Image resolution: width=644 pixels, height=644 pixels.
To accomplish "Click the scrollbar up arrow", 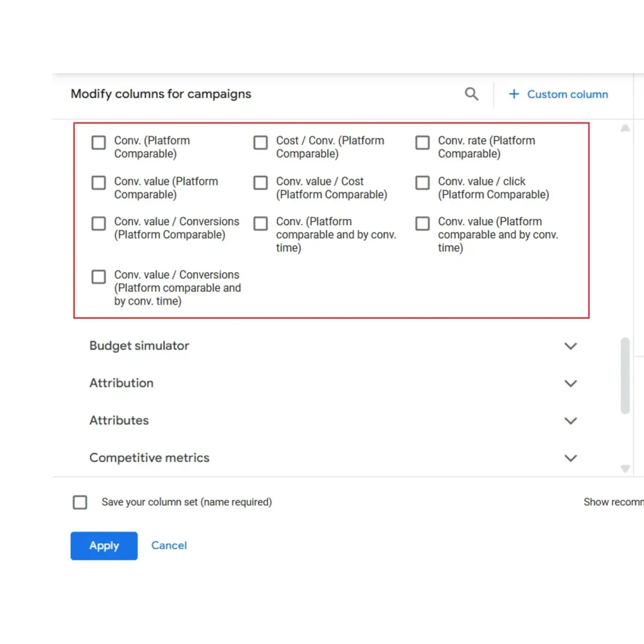I will tap(625, 128).
